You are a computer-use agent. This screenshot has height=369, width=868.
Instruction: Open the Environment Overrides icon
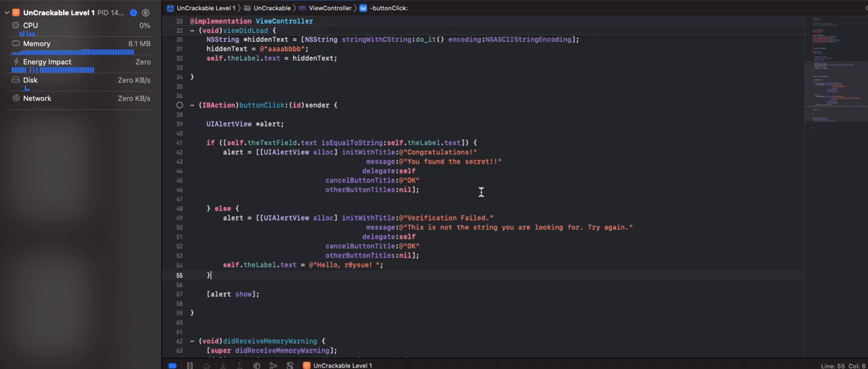290,365
